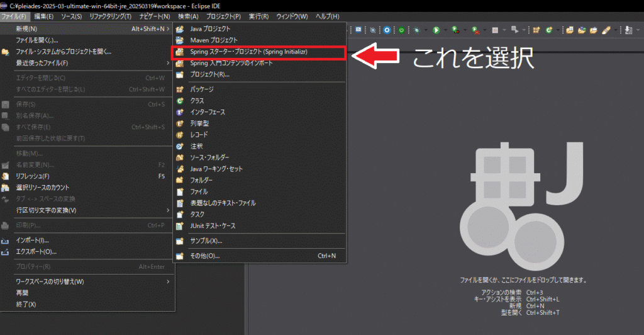
Task: Select 選択リソースのカウント entry
Action: [87, 188]
